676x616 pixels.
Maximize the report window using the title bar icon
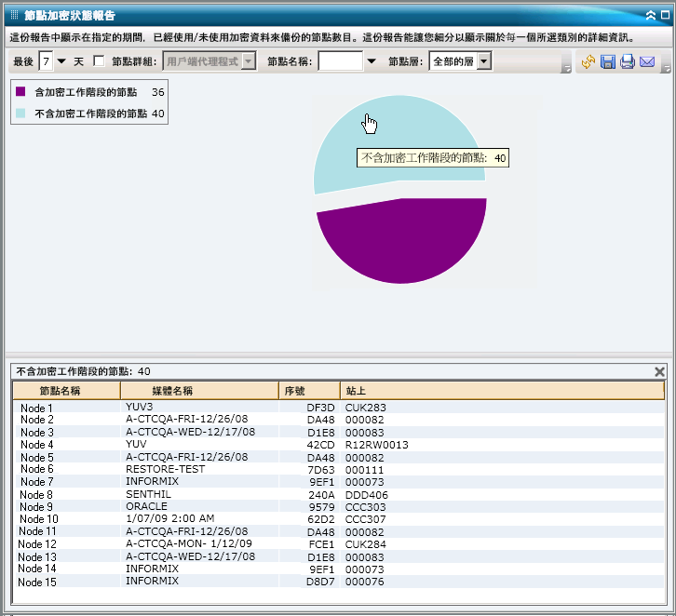coord(665,15)
